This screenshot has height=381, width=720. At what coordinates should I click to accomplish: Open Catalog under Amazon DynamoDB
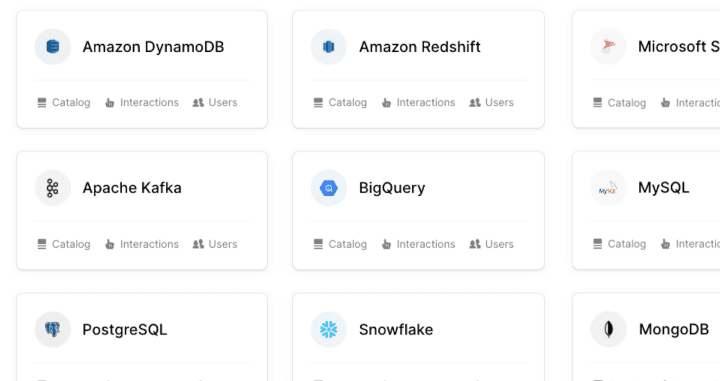64,102
